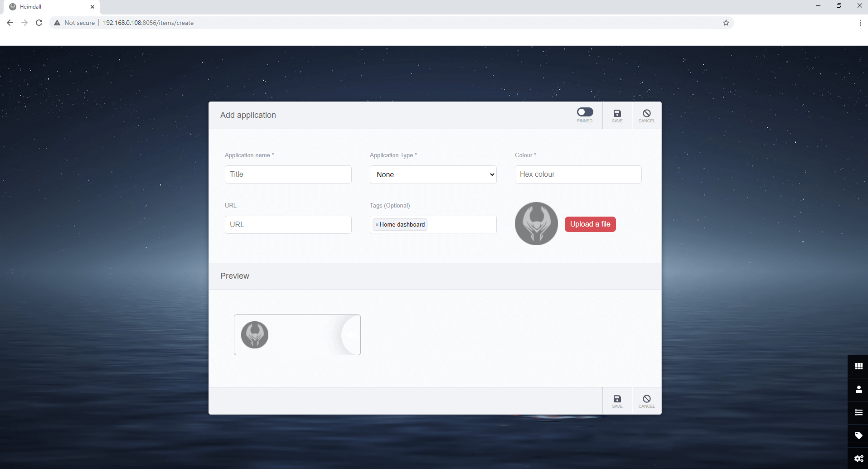Screen dimensions: 868x469
Task: Click the bottom Save disk icon
Action: point(617,399)
